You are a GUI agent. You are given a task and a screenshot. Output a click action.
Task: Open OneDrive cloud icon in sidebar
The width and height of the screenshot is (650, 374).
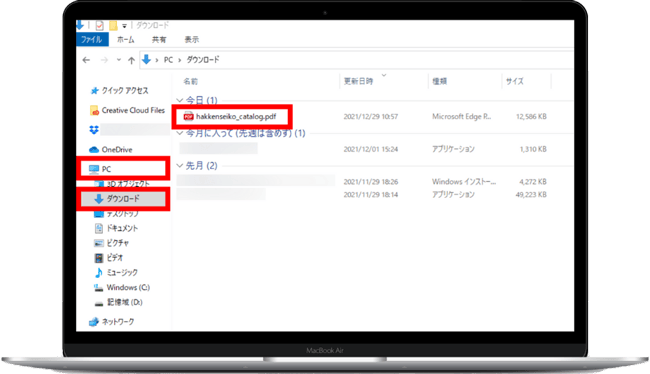coord(94,149)
